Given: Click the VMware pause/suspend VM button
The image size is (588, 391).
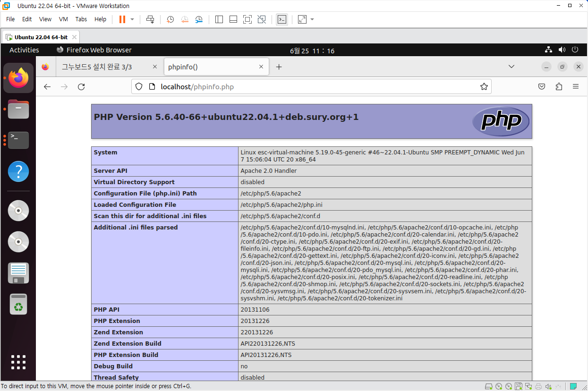Looking at the screenshot, I should pos(122,19).
